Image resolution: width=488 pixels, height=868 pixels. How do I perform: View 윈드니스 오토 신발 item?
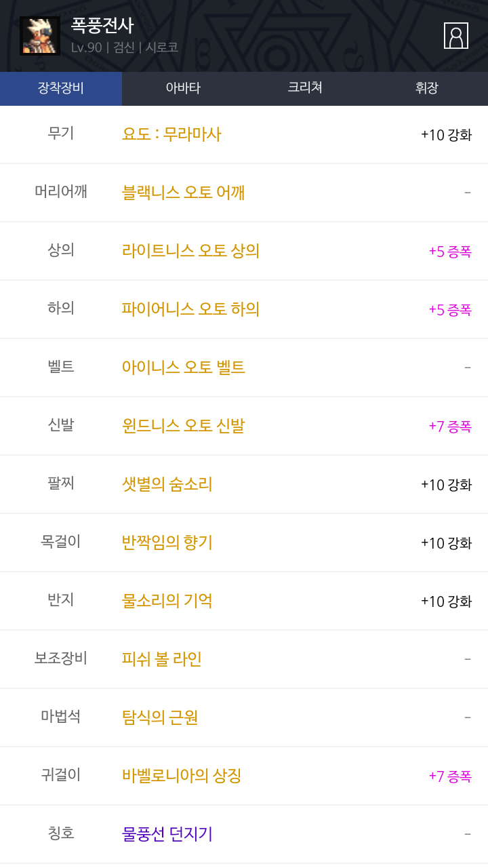click(x=183, y=426)
